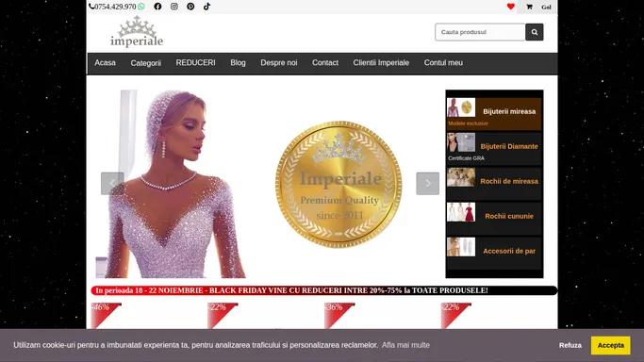Click the bride dress slider image
This screenshot has width=644, height=362.
click(x=171, y=184)
